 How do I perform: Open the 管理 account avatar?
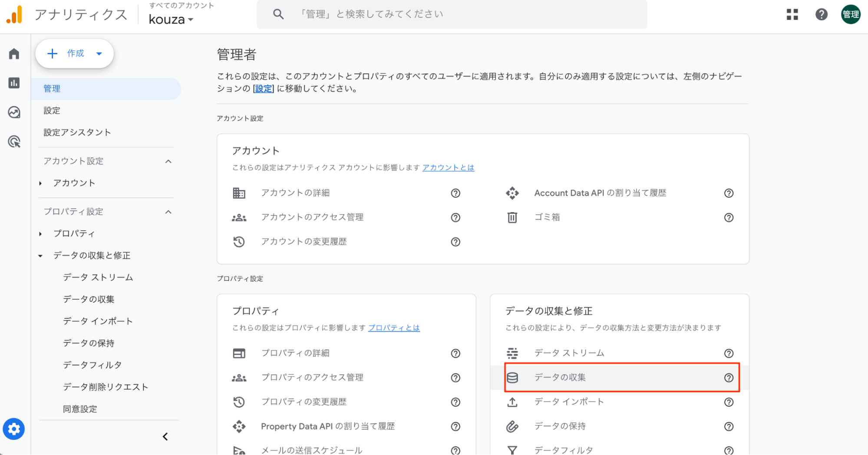850,14
